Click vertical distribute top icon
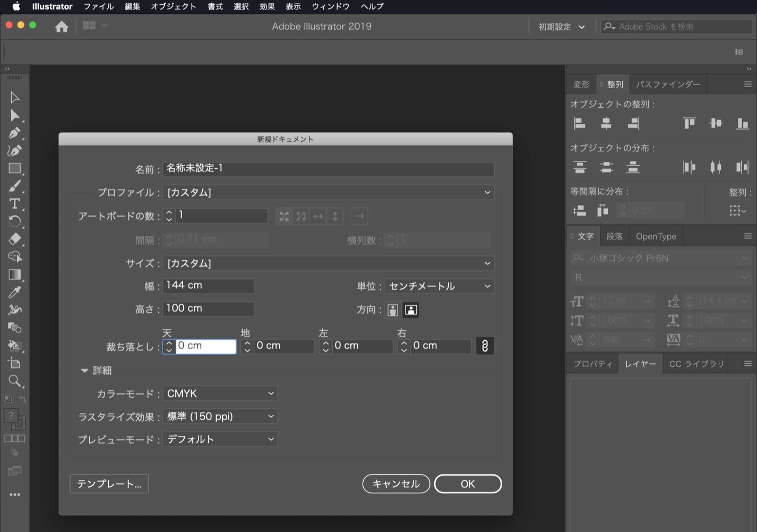Screen dimensions: 757x532 (x=580, y=168)
